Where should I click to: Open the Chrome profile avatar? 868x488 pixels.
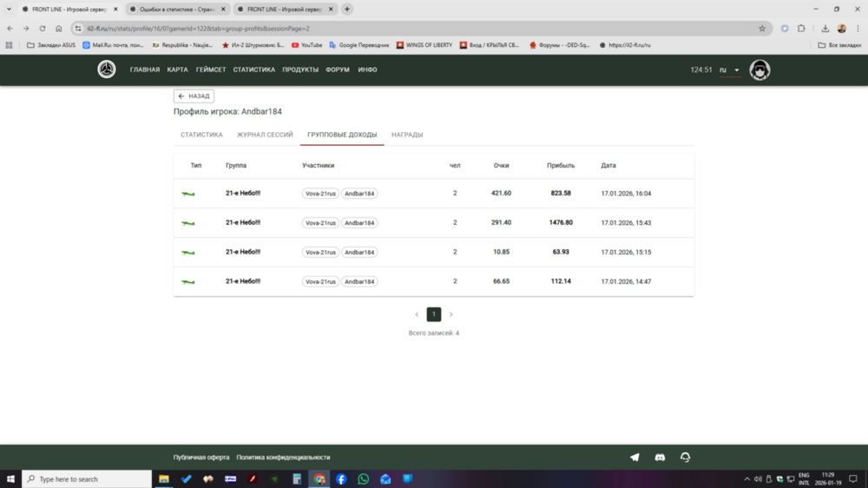coord(841,29)
